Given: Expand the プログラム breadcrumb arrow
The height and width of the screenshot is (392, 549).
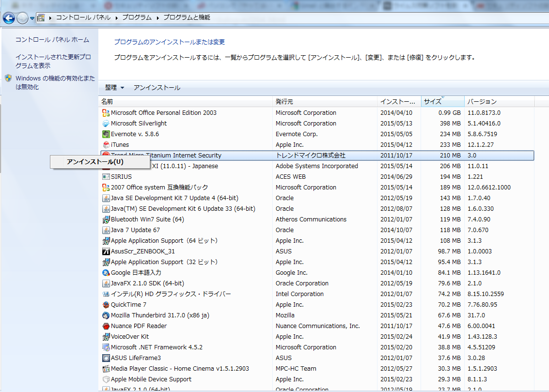Looking at the screenshot, I should coord(157,17).
